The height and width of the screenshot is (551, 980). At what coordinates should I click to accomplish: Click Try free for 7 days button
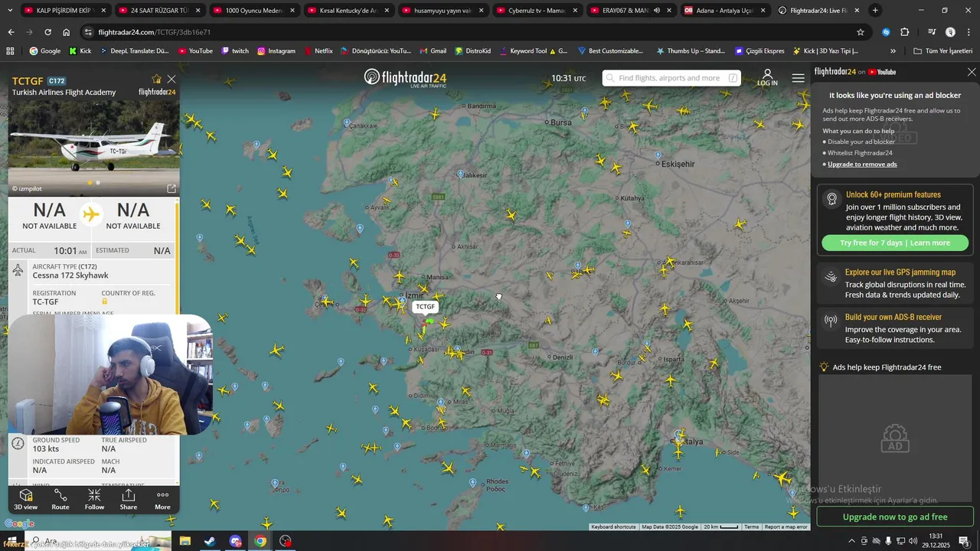(895, 243)
